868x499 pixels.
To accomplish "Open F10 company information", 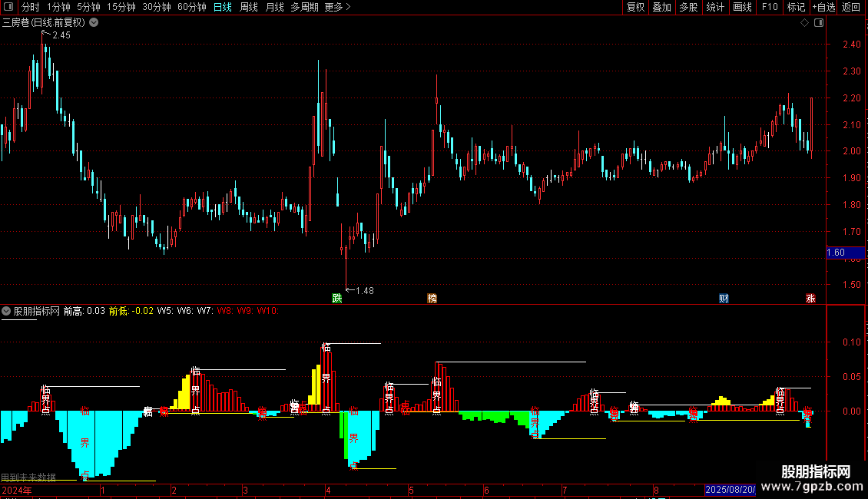I will (x=770, y=7).
